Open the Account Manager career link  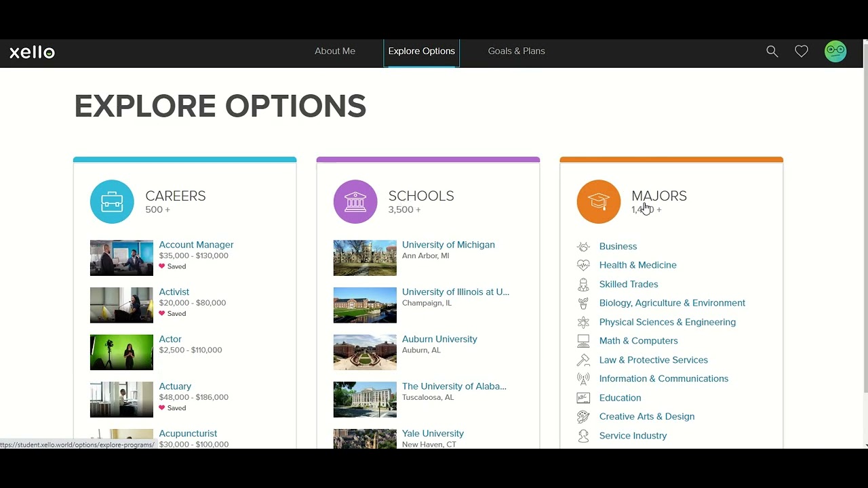(196, 245)
